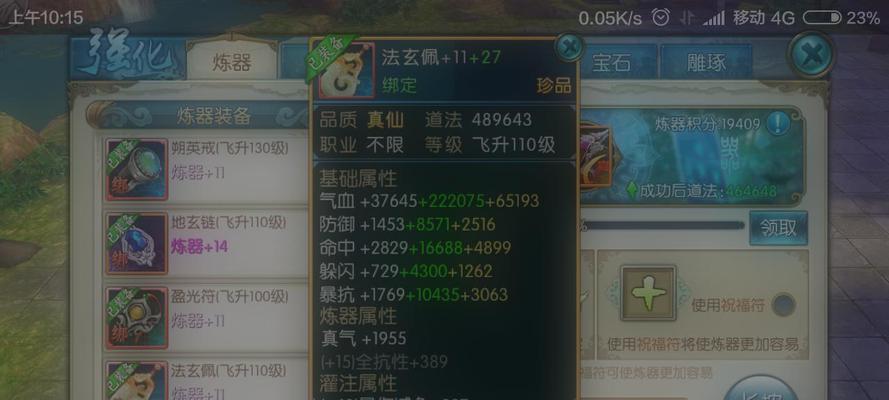Viewport: 889px width, 400px height.
Task: Close the 法玄佩 item tooltip popup
Action: tap(568, 47)
